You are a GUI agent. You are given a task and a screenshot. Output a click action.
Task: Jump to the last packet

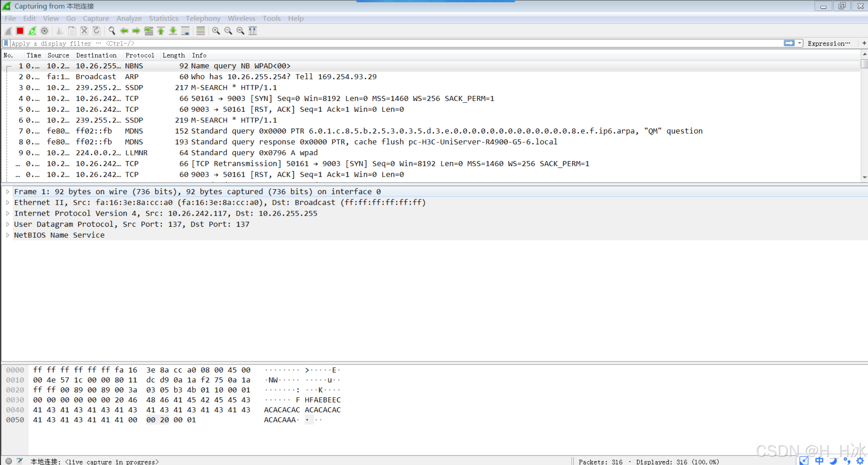click(173, 31)
